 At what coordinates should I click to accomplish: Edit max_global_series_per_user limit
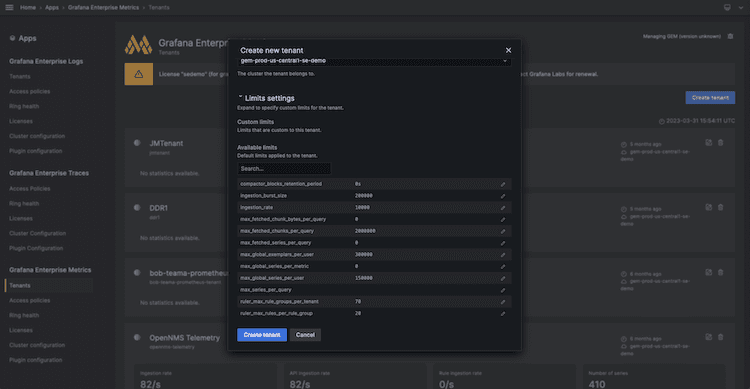tap(503, 278)
